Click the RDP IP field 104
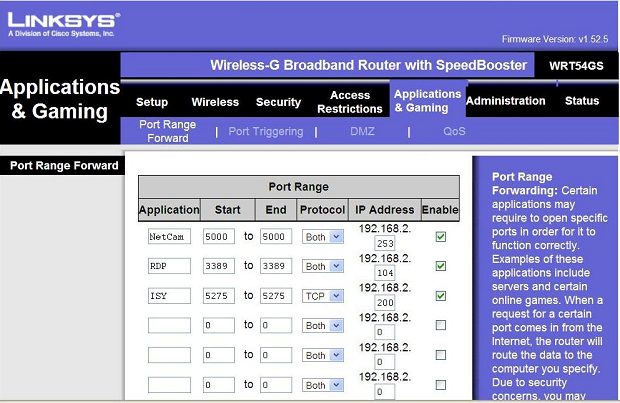The image size is (620, 403). 385,272
